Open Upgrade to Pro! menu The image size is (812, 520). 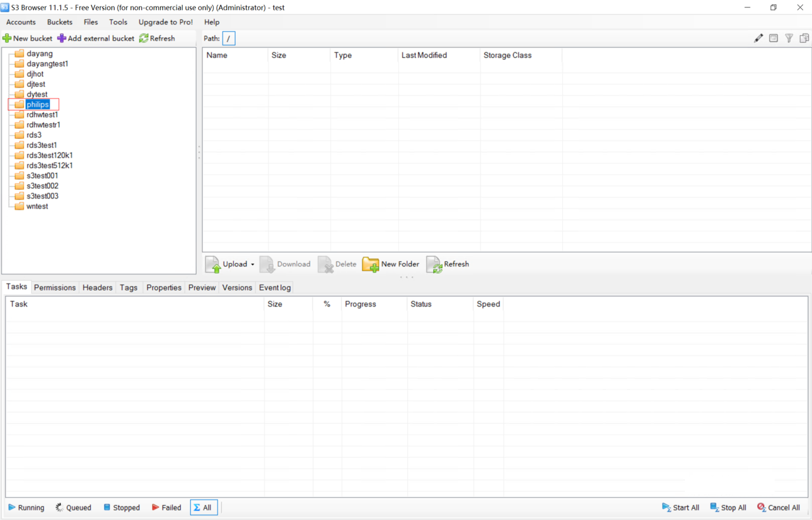click(166, 22)
